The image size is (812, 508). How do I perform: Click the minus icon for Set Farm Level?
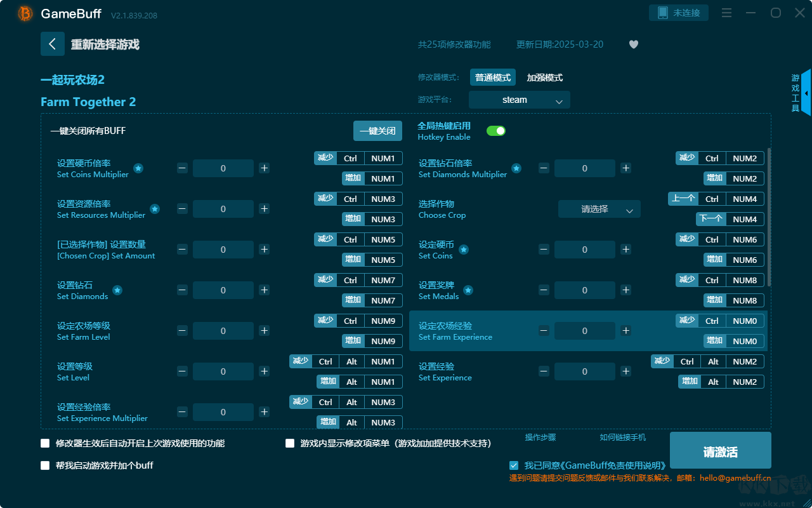pyautogui.click(x=182, y=331)
